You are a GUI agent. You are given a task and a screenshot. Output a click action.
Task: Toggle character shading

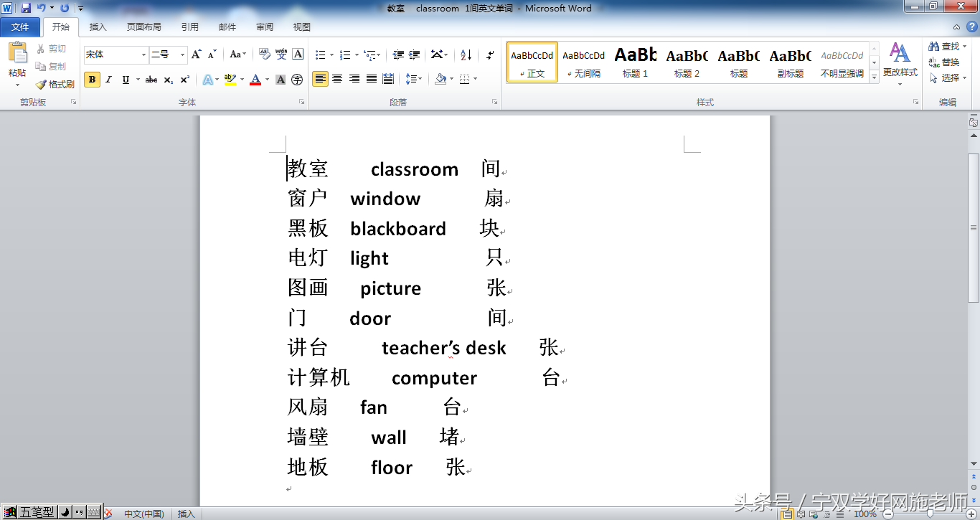[x=281, y=80]
